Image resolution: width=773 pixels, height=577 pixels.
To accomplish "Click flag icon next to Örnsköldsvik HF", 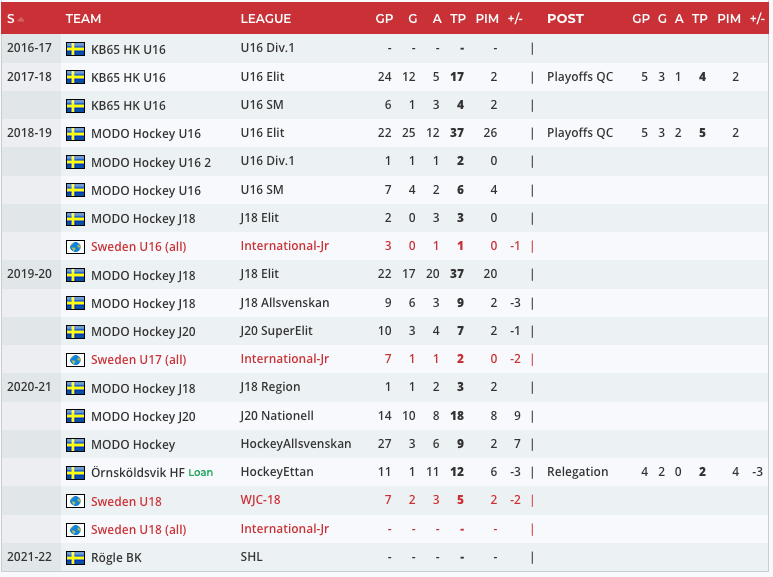I will click(75, 472).
